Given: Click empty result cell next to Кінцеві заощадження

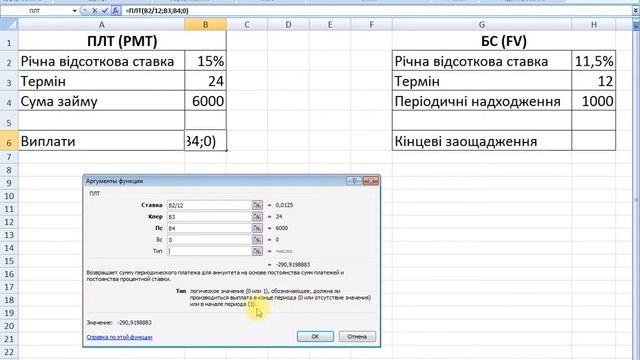Looking at the screenshot, I should 594,141.
